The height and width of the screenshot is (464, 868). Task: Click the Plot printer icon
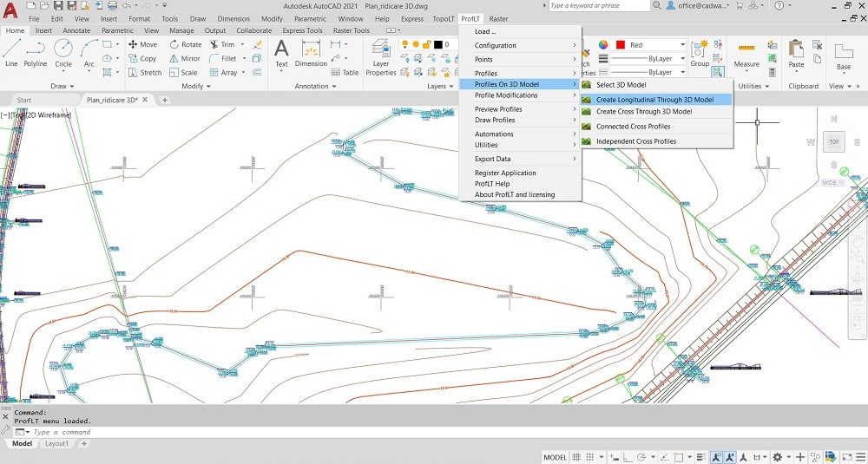[x=112, y=5]
